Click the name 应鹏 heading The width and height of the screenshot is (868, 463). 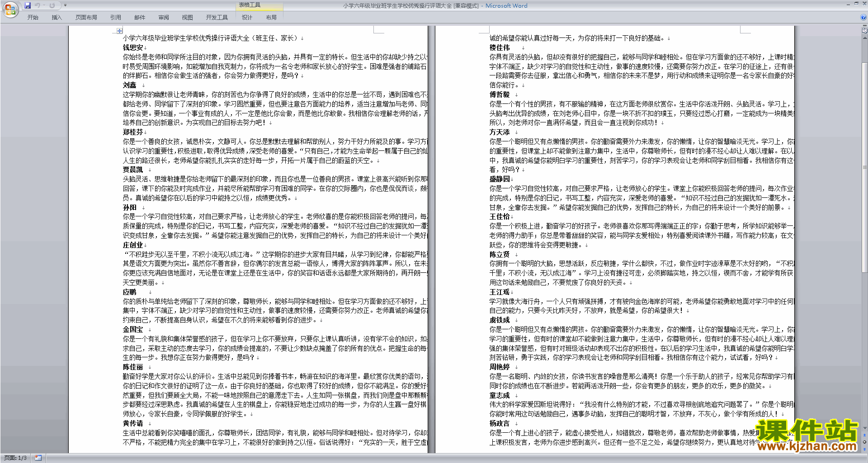click(x=129, y=292)
